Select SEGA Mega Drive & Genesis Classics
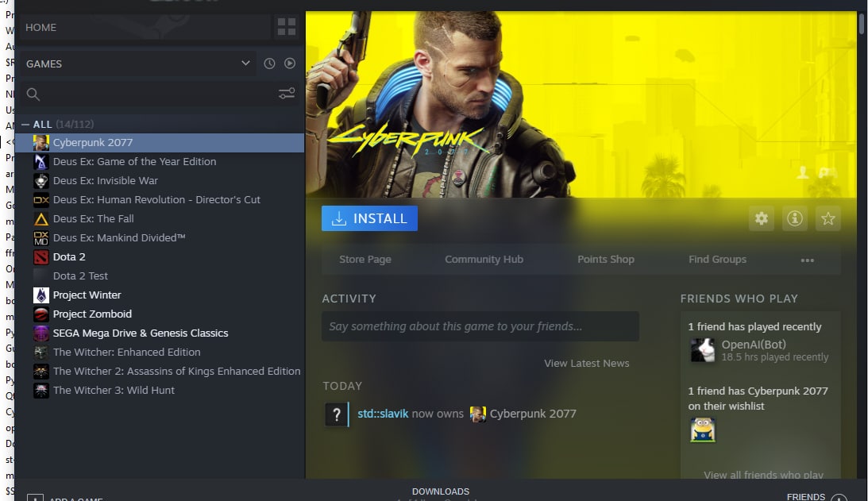The image size is (868, 501). tap(160, 333)
